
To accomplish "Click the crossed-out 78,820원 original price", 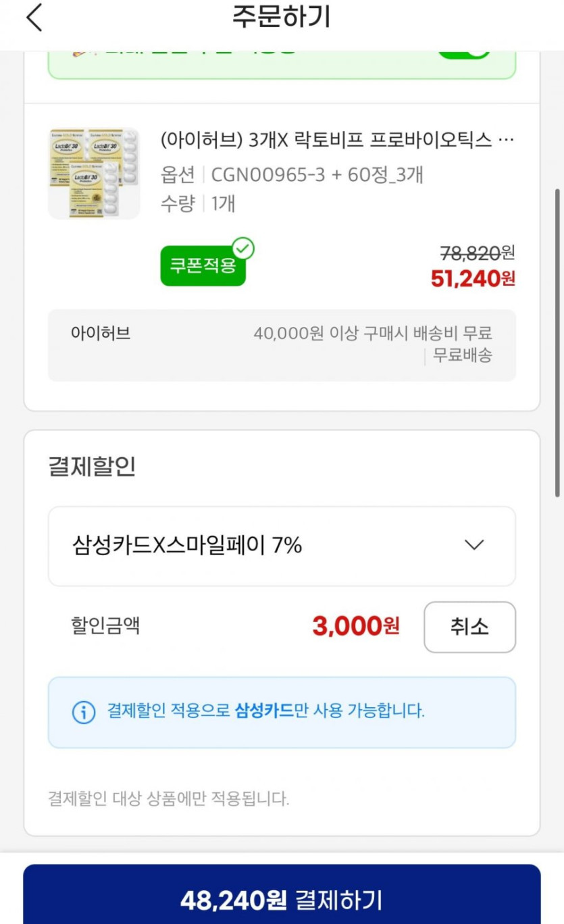I will click(x=477, y=253).
